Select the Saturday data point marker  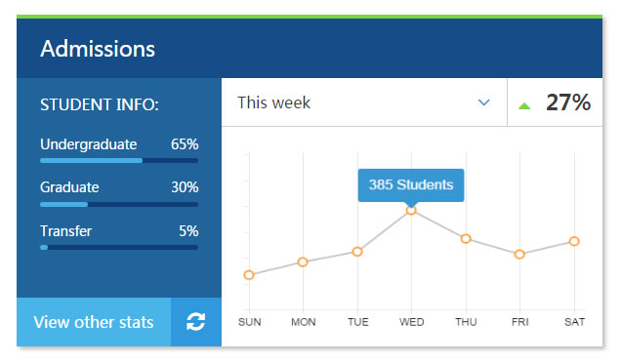(574, 241)
